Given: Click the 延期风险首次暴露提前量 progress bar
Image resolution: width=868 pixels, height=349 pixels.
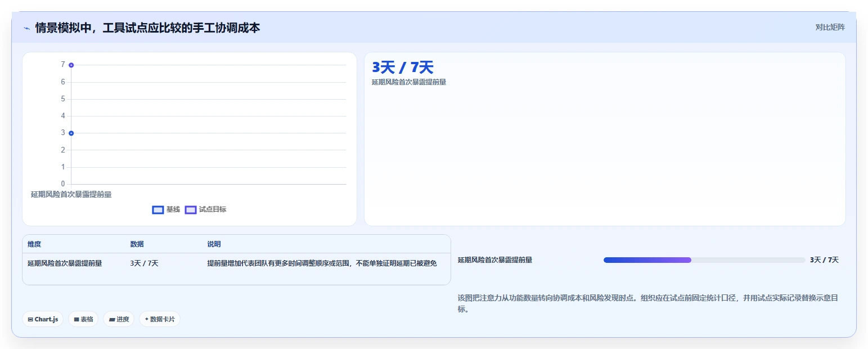Looking at the screenshot, I should tap(704, 260).
